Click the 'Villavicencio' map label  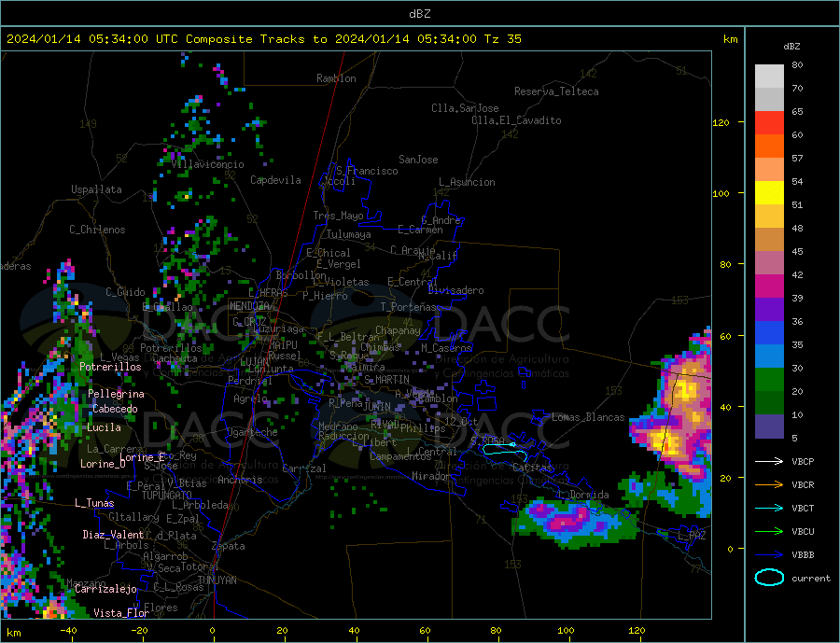point(208,164)
